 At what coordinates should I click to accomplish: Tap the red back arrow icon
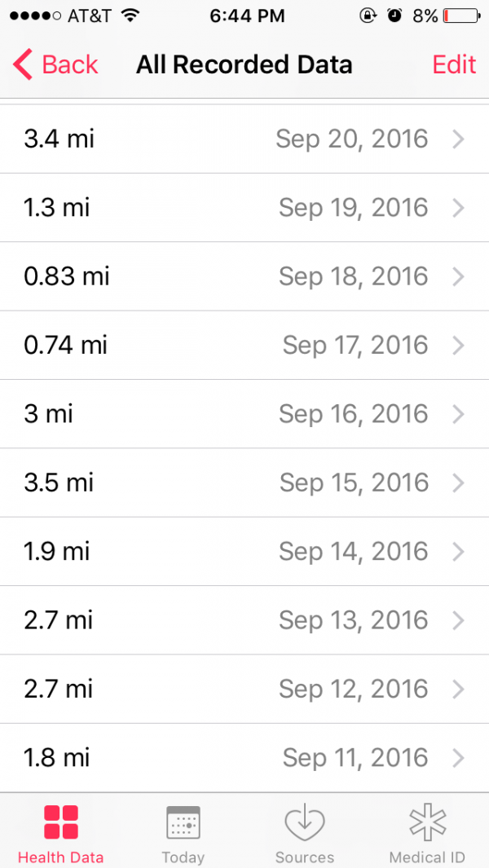[23, 64]
